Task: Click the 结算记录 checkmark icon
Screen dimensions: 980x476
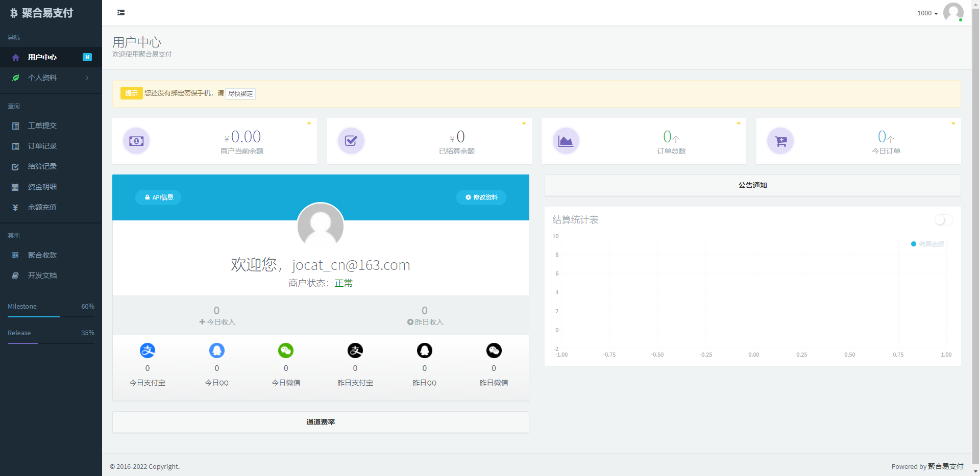Action: point(15,167)
